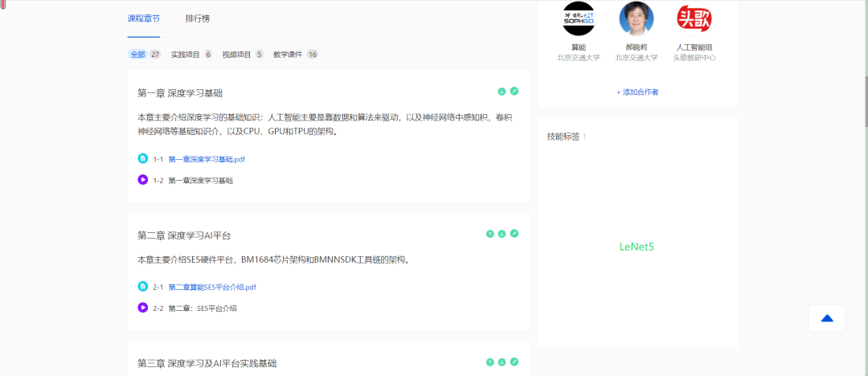
Task: Filter by 视频项目 category
Action: click(243, 55)
